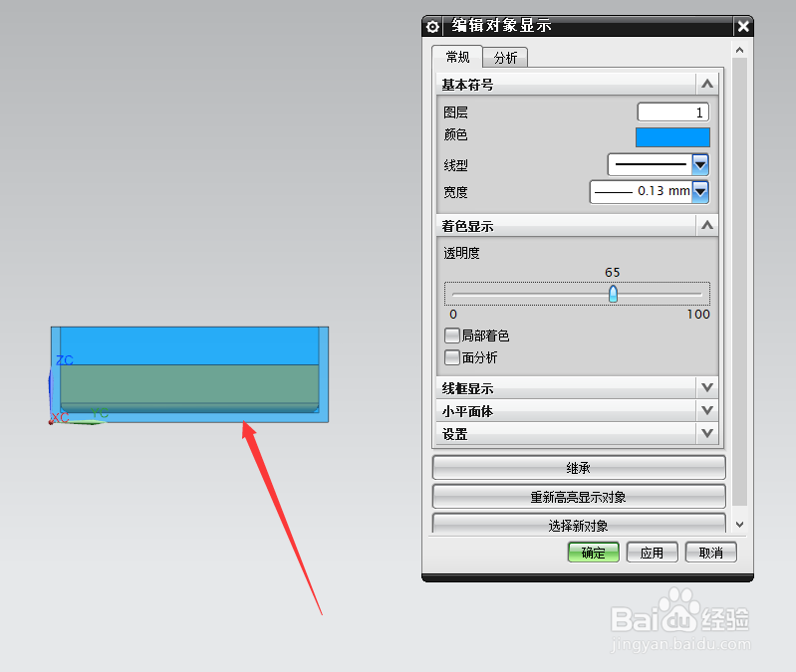Click the 透明度 label
This screenshot has height=672, width=796.
(x=461, y=253)
